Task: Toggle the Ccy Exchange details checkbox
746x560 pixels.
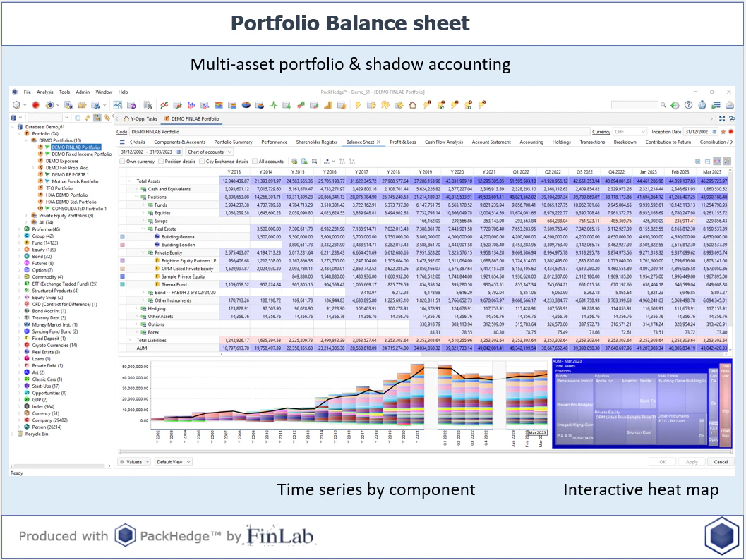Action: pyautogui.click(x=202, y=161)
